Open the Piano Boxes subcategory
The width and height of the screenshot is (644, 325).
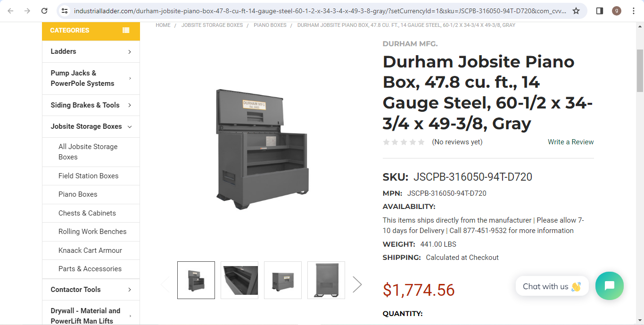point(78,194)
